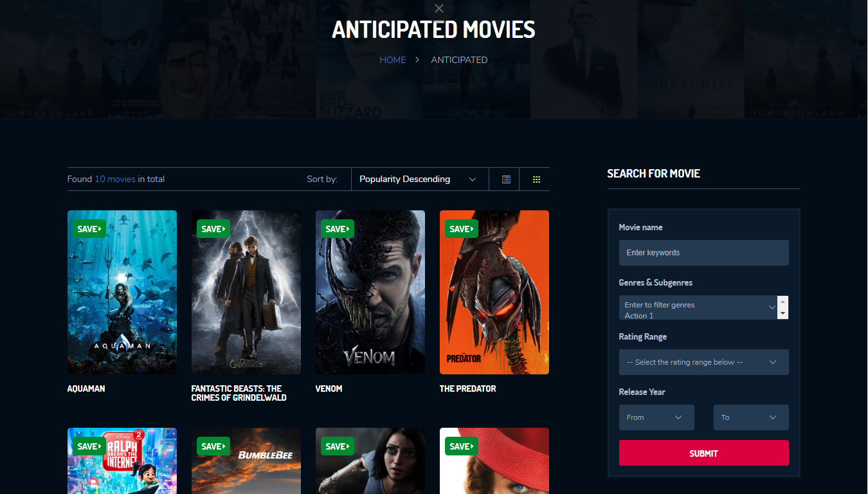The image size is (868, 494).
Task: Open the Anticipated breadcrumb
Action: point(459,60)
